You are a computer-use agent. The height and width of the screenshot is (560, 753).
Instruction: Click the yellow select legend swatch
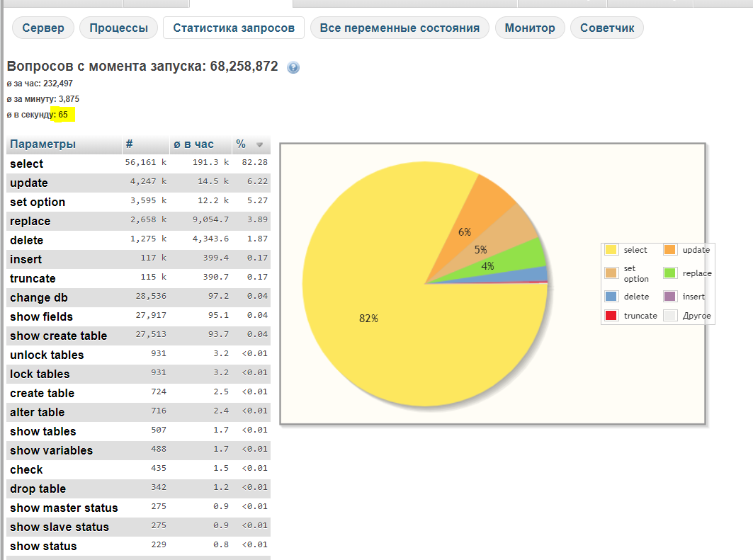(611, 250)
